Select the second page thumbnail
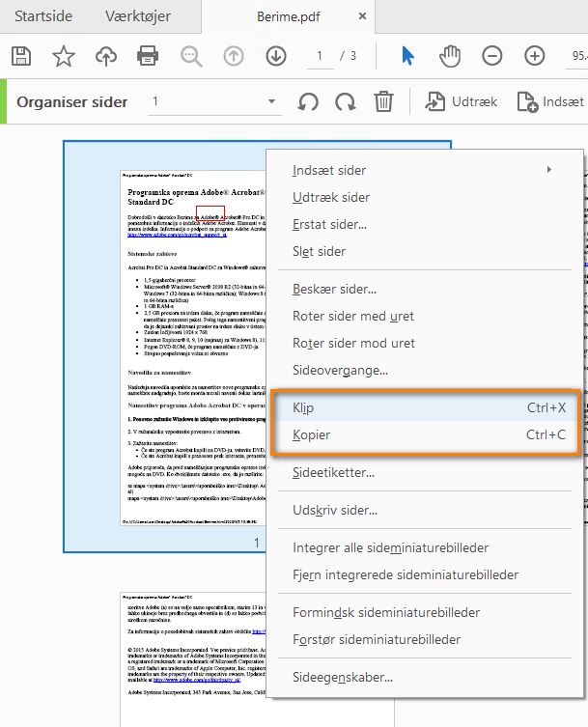This screenshot has width=588, height=727. tap(192, 658)
